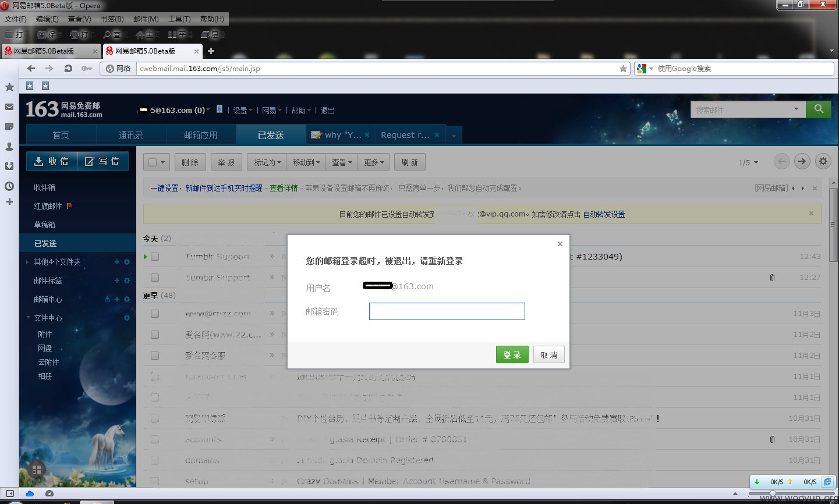Switch to Request r... mail tab
The height and width of the screenshot is (504, 839).
tap(410, 135)
